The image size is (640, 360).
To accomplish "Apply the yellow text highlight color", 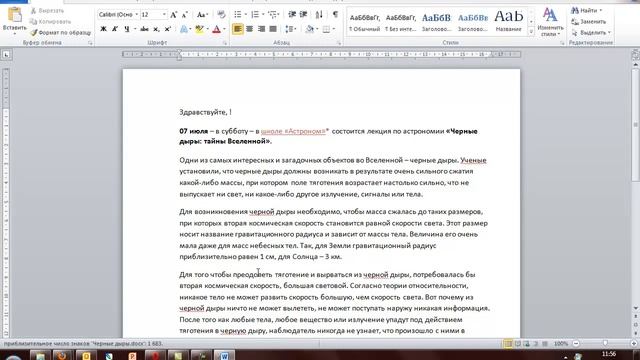I will (199, 29).
